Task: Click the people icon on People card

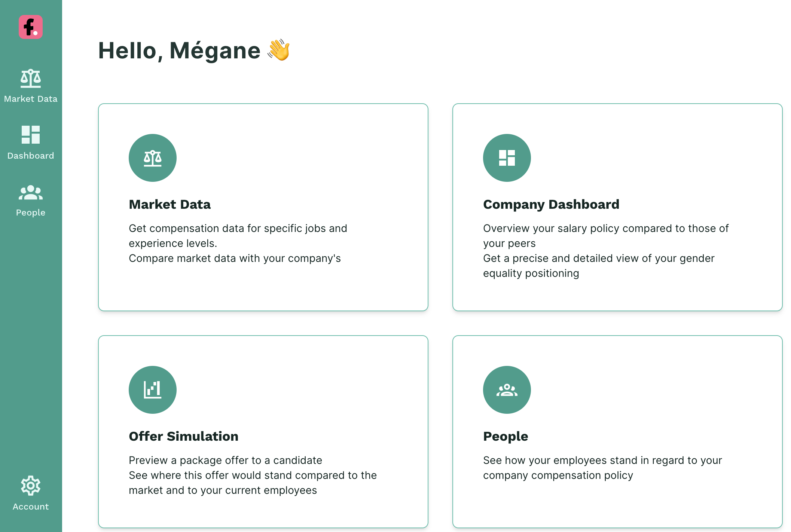Action: (x=507, y=390)
